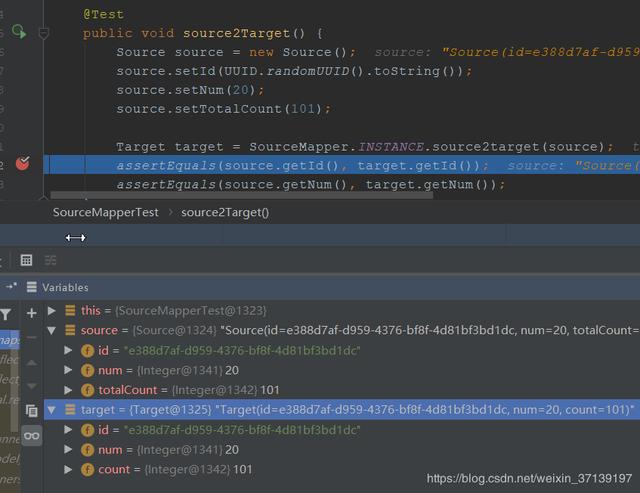Click the run test gutter icon
Image resolution: width=640 pixels, height=493 pixels.
tap(18, 32)
